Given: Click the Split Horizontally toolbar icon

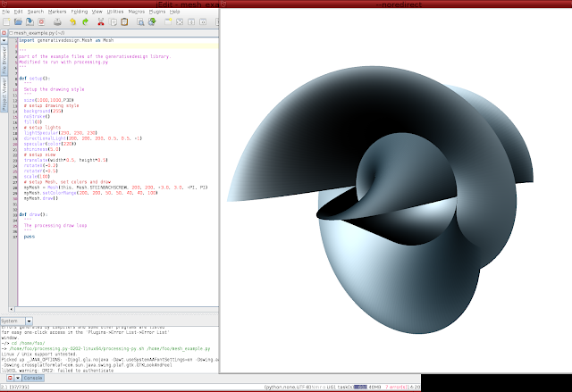Looking at the screenshot, I should point(191,21).
